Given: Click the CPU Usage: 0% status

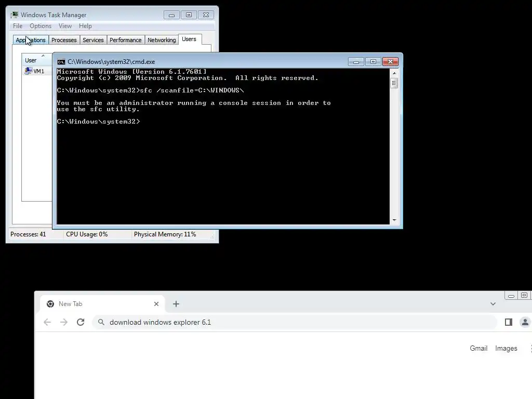Looking at the screenshot, I should tap(87, 234).
